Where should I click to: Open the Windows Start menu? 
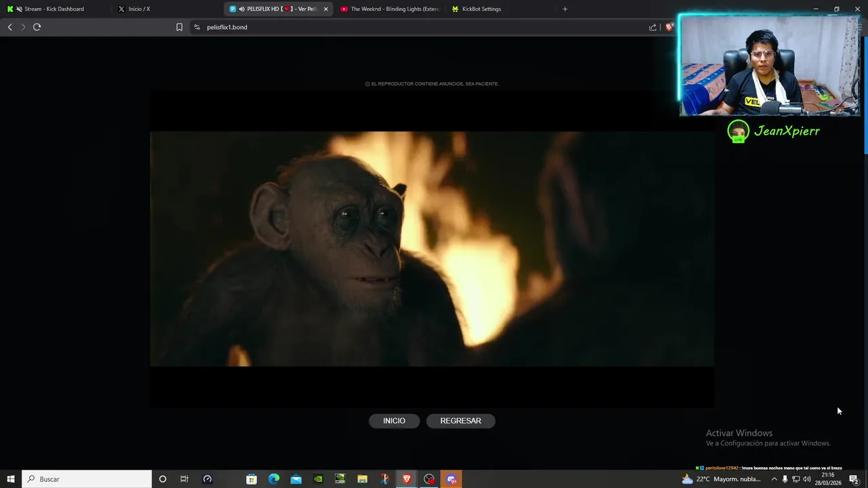[11, 479]
